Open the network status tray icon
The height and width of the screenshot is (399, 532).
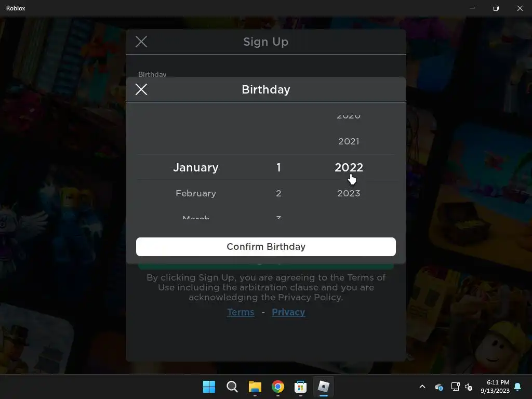click(x=455, y=387)
